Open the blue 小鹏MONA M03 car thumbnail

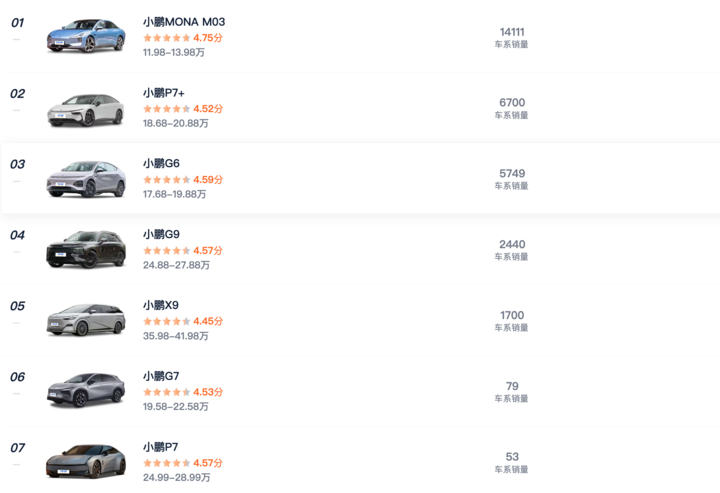(x=86, y=36)
